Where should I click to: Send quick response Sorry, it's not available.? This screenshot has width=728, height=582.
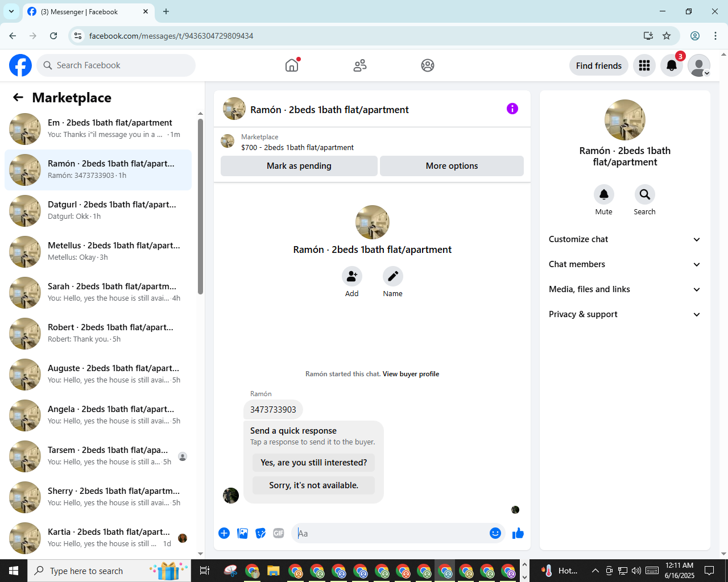(x=314, y=485)
